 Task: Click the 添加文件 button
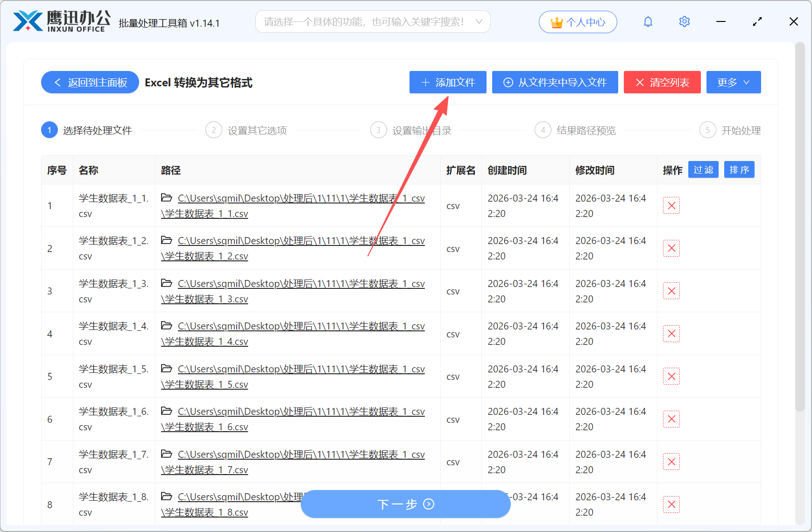tap(447, 82)
